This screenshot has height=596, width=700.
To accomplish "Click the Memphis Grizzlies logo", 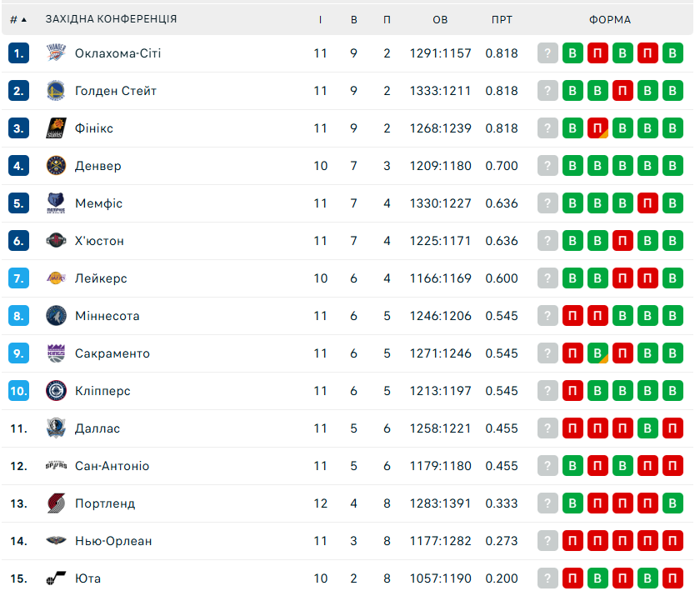I will (56, 203).
